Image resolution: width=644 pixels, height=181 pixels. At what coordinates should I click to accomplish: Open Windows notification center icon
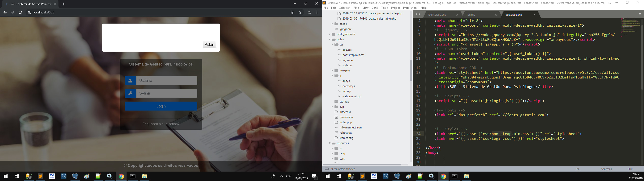click(315, 177)
